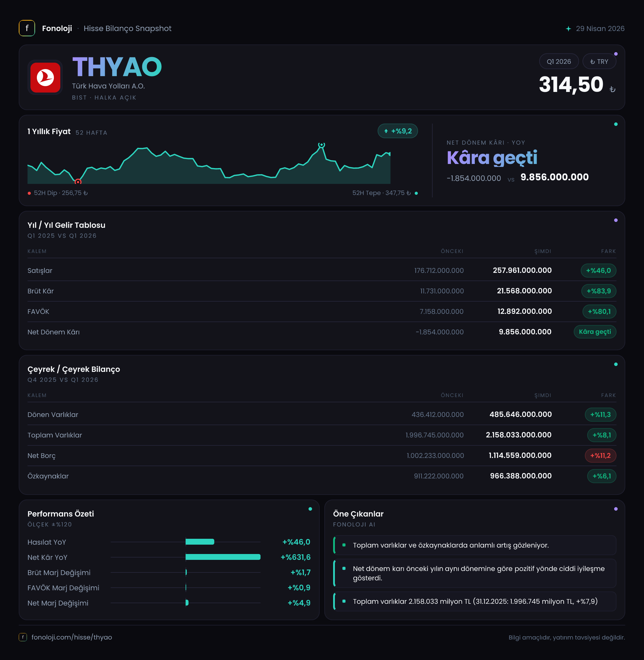Click the +%11,3 badge in Dönen Varlıklar row
This screenshot has width=644, height=660.
pyautogui.click(x=600, y=414)
